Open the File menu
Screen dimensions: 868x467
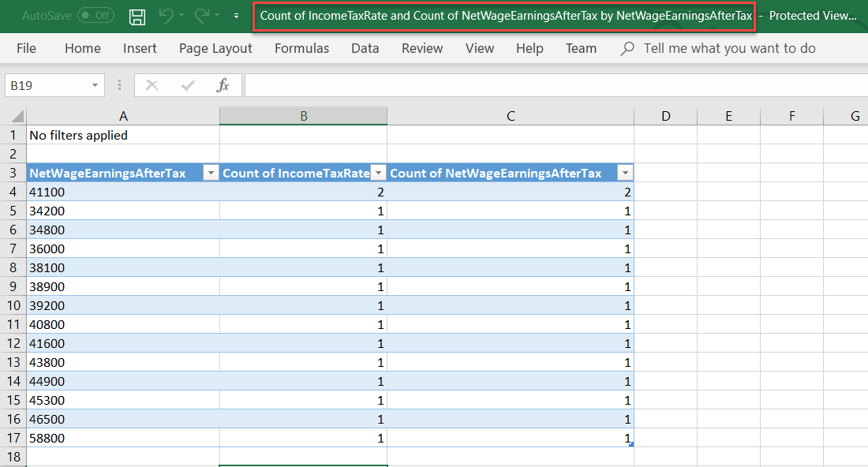click(x=26, y=48)
